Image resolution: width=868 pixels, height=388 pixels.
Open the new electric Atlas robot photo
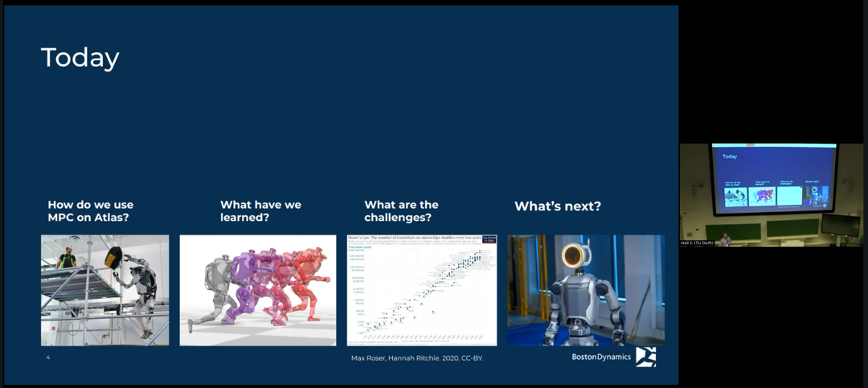[586, 290]
